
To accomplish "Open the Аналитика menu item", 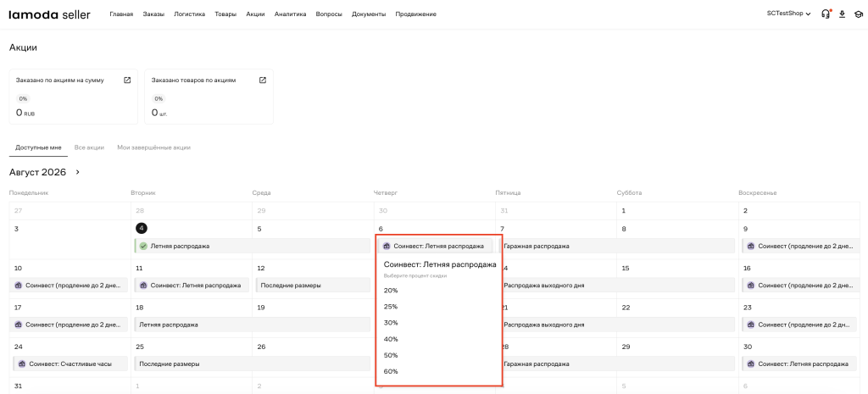I will click(x=290, y=14).
